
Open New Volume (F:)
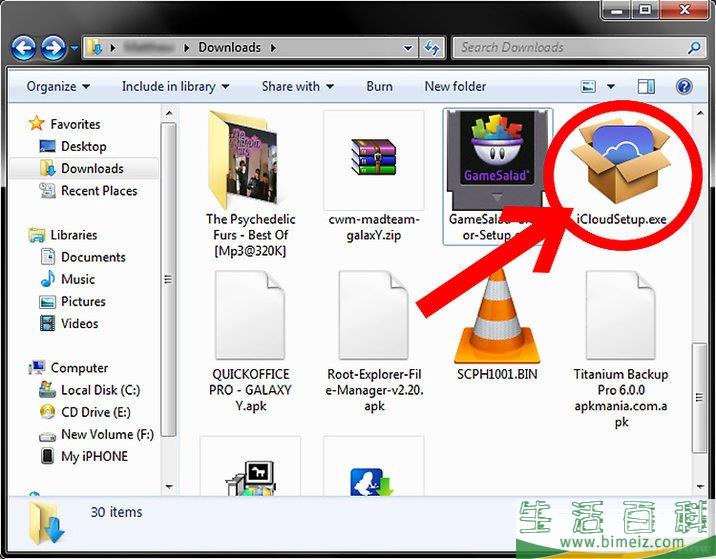point(107,434)
